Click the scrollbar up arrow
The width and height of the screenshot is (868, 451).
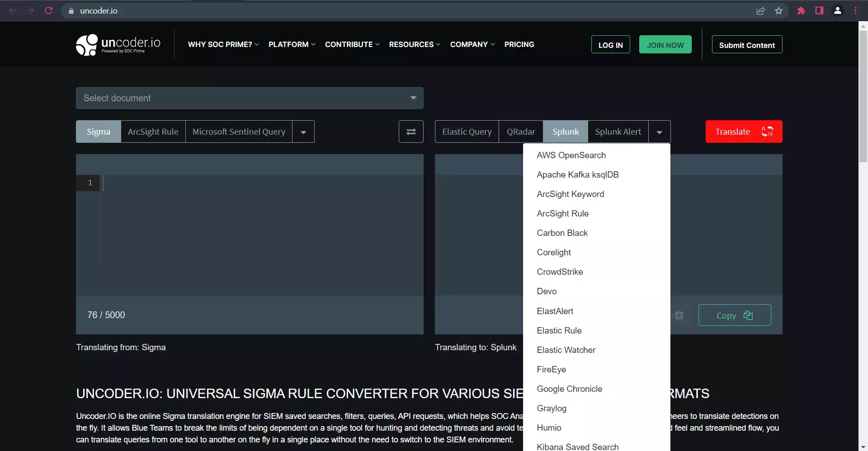[x=863, y=26]
